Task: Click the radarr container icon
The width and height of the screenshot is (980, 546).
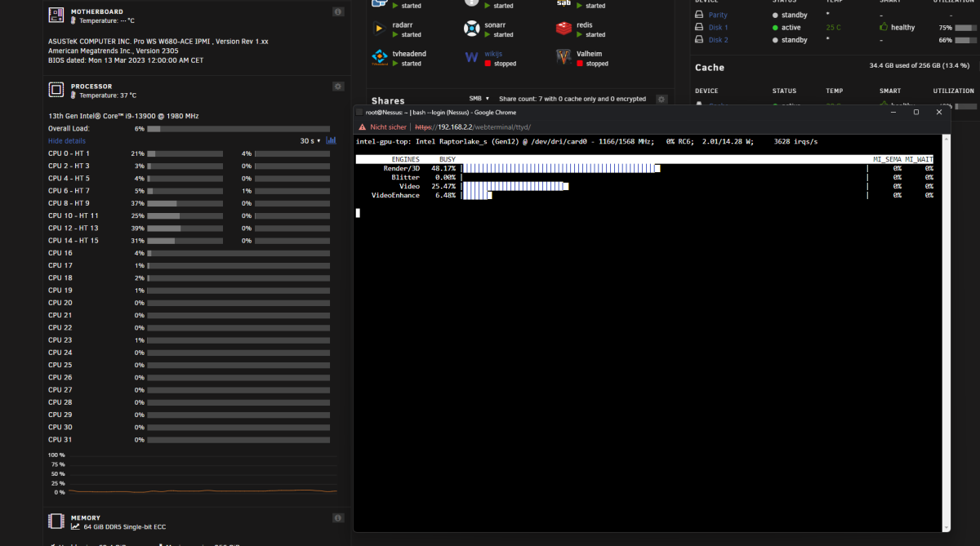Action: 379,29
